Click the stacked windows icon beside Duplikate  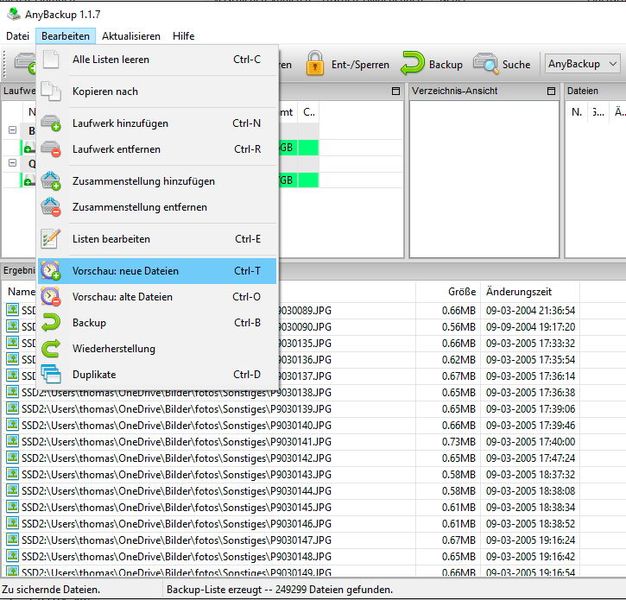[x=51, y=374]
